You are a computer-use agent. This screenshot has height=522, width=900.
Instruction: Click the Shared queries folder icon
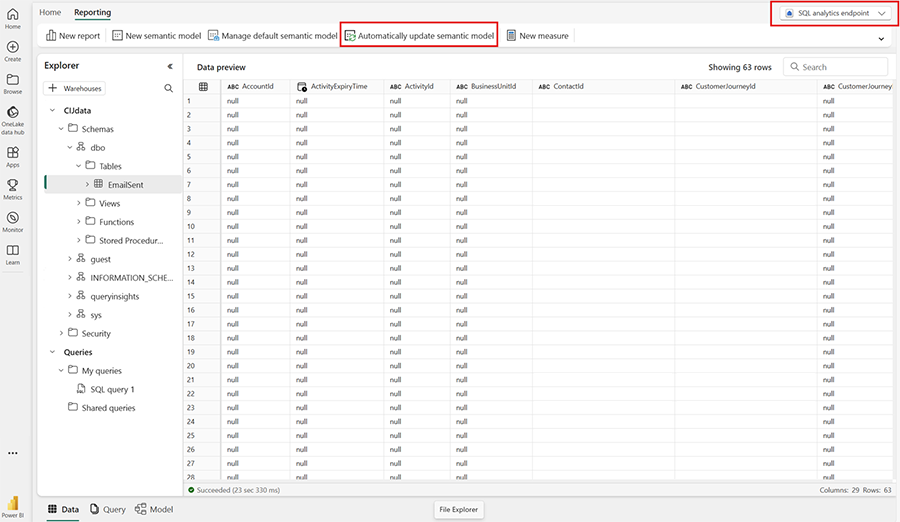click(x=73, y=407)
